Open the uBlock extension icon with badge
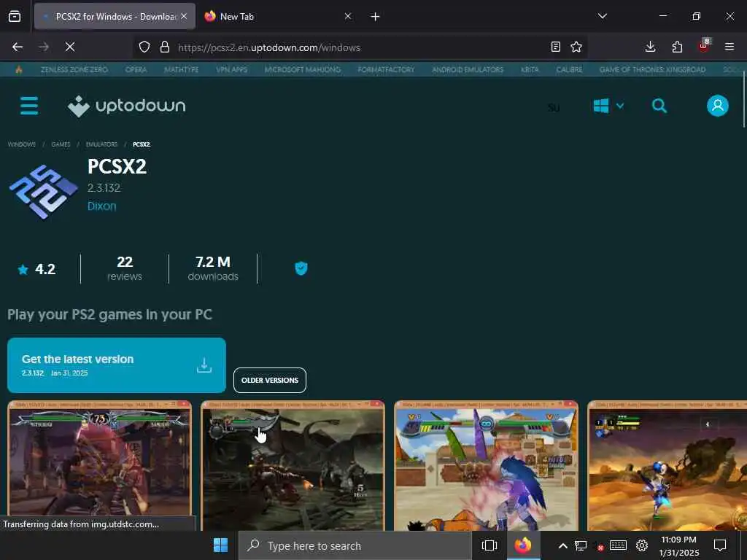This screenshot has height=560, width=747. 704,46
